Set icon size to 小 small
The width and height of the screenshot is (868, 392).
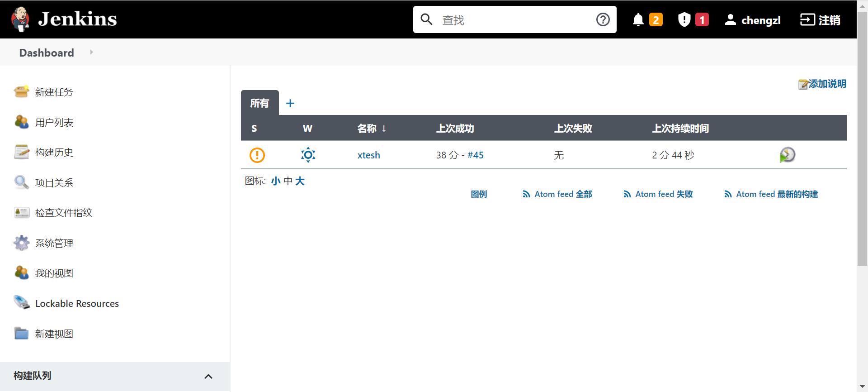coord(276,181)
